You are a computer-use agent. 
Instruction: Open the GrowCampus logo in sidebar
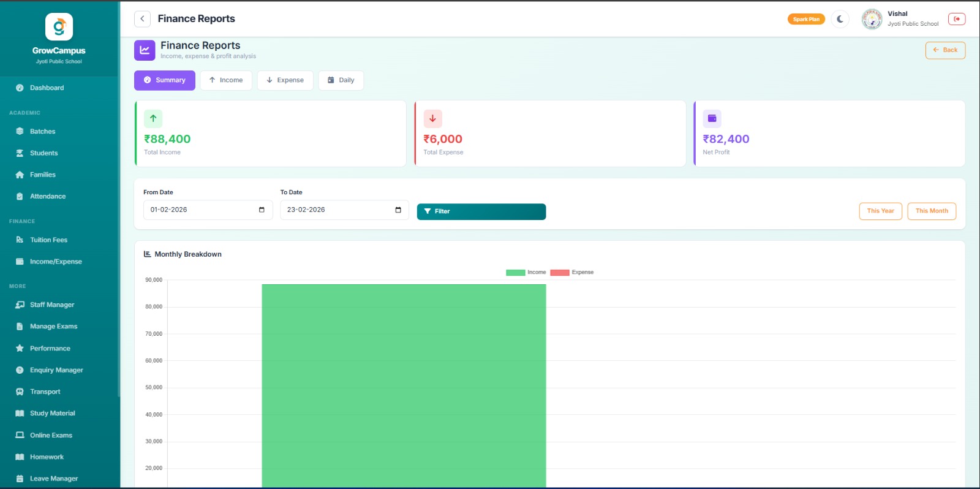[59, 27]
